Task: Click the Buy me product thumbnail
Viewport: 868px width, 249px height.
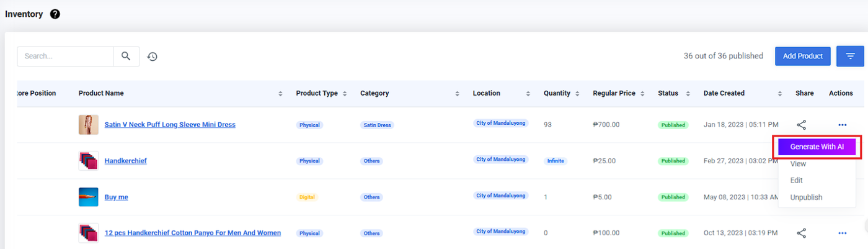Action: tap(88, 197)
